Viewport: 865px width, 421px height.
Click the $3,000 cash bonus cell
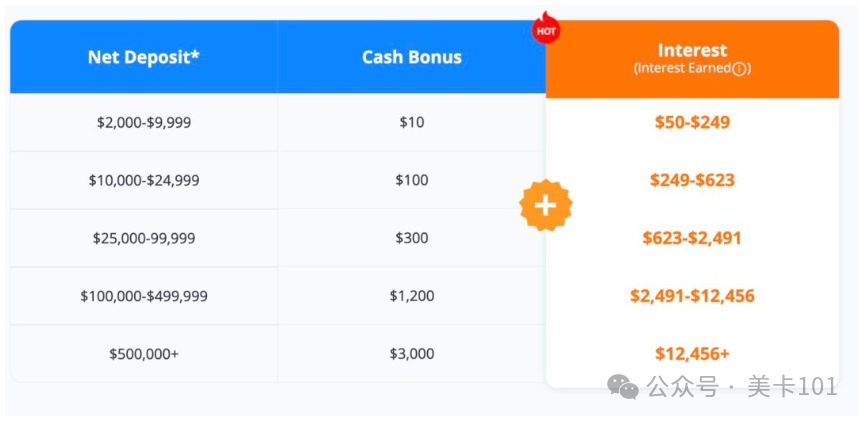point(412,354)
